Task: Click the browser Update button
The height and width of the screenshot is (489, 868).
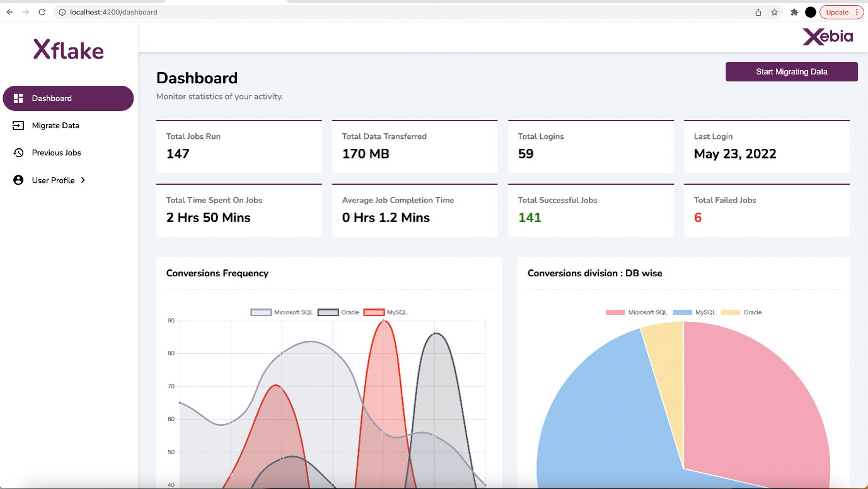Action: (842, 12)
